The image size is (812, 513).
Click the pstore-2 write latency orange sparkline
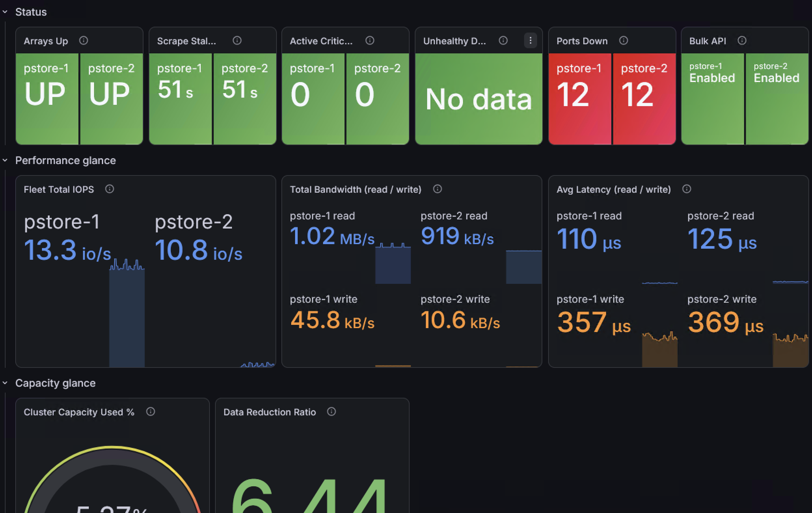tap(791, 350)
